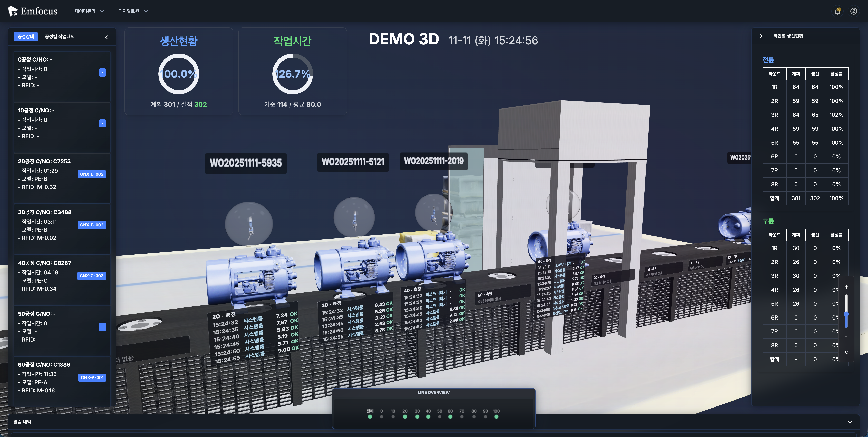Click the blue dash icon for 0공정
The width and height of the screenshot is (868, 437).
click(x=102, y=73)
